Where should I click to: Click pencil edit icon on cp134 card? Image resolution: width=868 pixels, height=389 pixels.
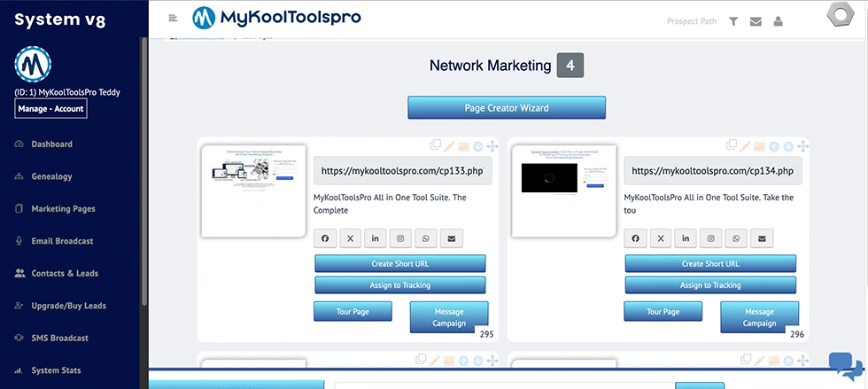746,146
